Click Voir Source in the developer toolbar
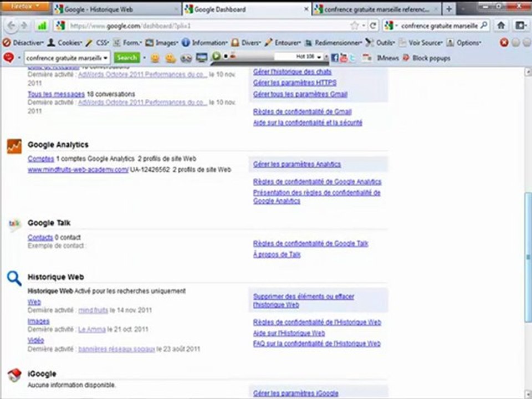This screenshot has height=399, width=532. pyautogui.click(x=421, y=43)
